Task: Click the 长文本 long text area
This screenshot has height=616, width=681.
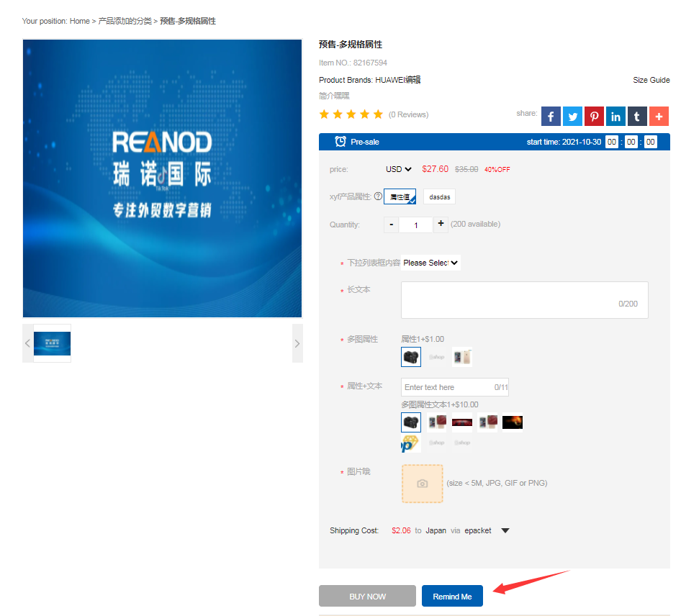Action: click(525, 300)
